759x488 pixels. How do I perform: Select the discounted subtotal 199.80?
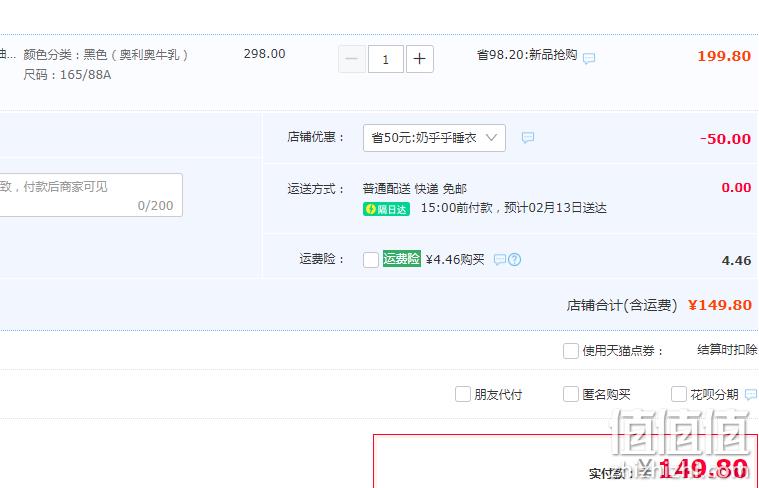click(724, 56)
